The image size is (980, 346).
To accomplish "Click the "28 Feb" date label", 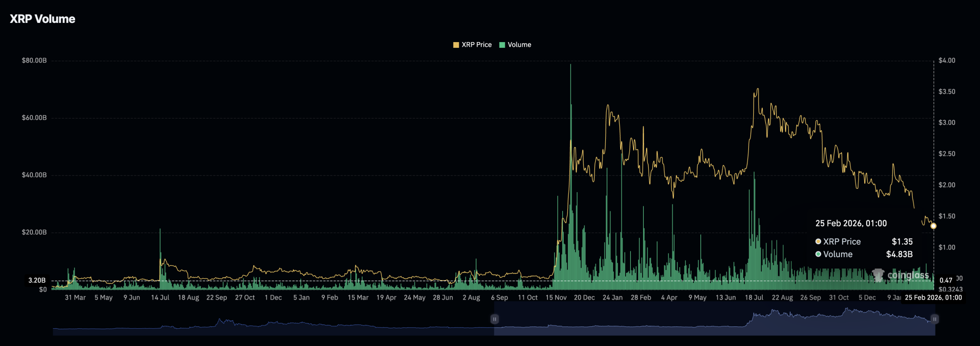I will coord(641,298).
